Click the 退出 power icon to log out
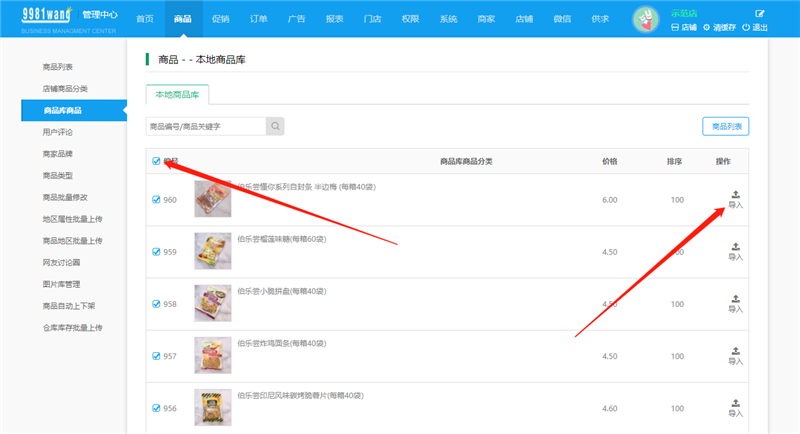 [746, 27]
